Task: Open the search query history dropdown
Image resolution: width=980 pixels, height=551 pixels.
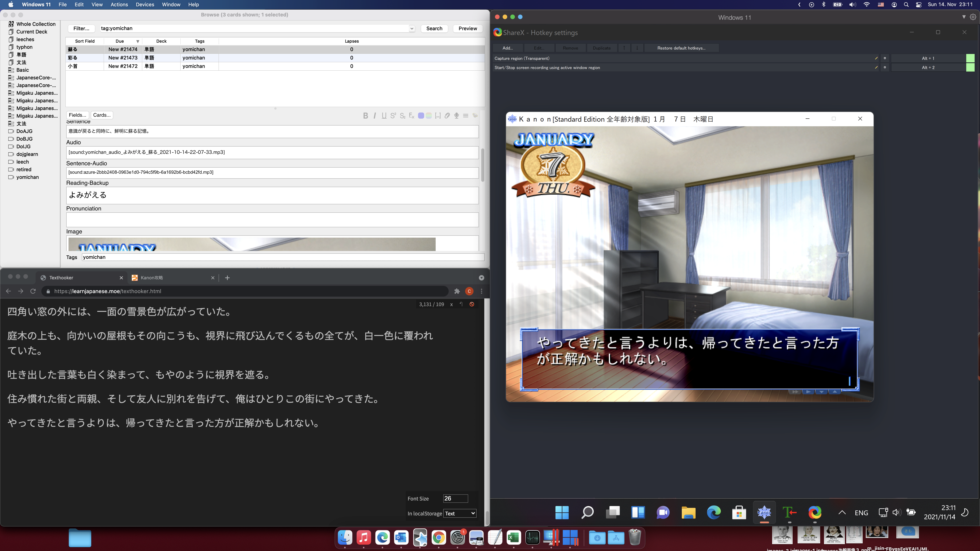Action: [412, 29]
